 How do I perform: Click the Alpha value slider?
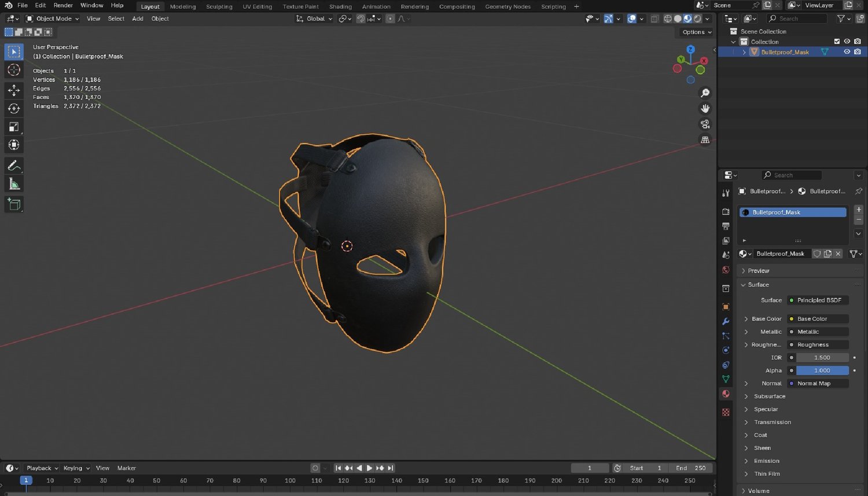coord(822,370)
